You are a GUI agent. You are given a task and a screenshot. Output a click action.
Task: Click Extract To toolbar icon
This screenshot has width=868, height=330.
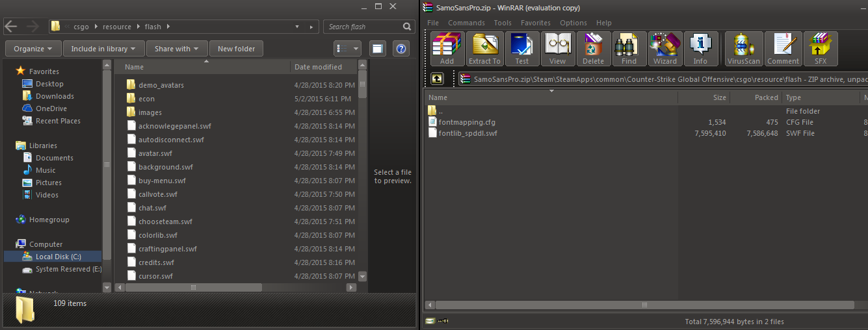point(484,49)
